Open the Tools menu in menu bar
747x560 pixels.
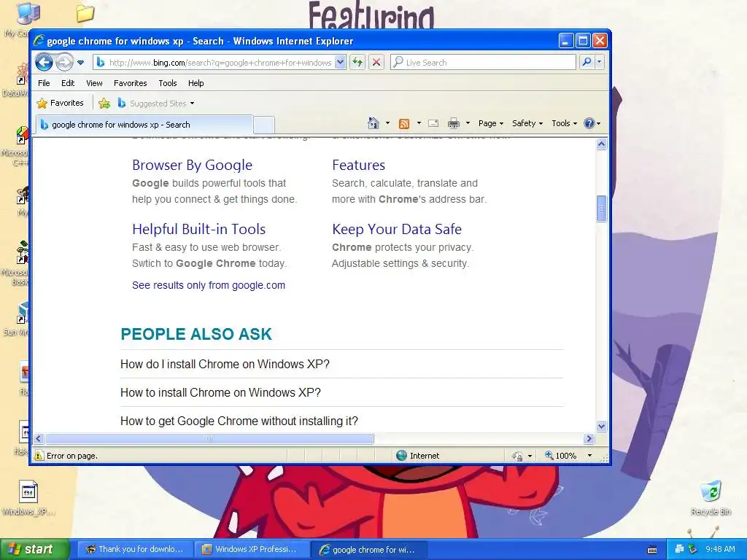click(168, 83)
